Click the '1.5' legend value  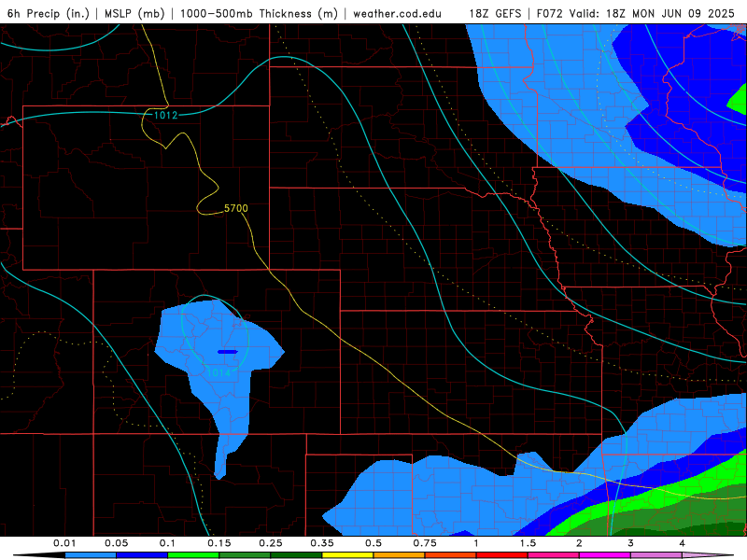coord(528,543)
